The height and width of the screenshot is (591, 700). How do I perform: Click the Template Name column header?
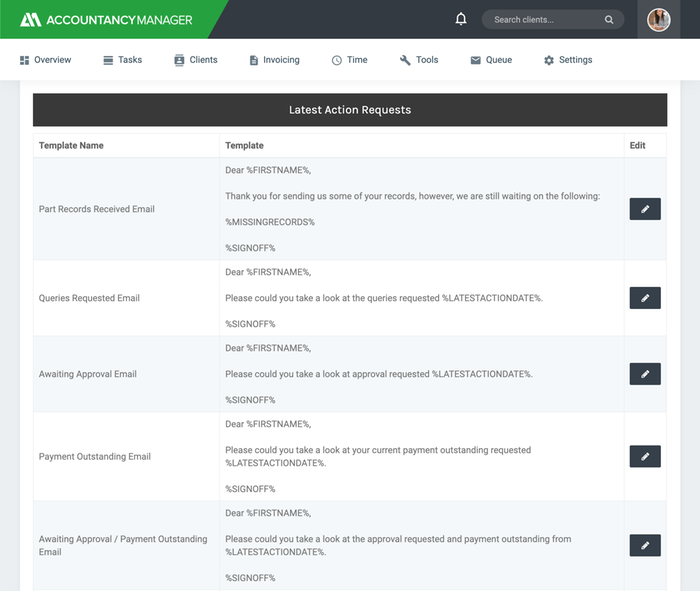pyautogui.click(x=71, y=146)
